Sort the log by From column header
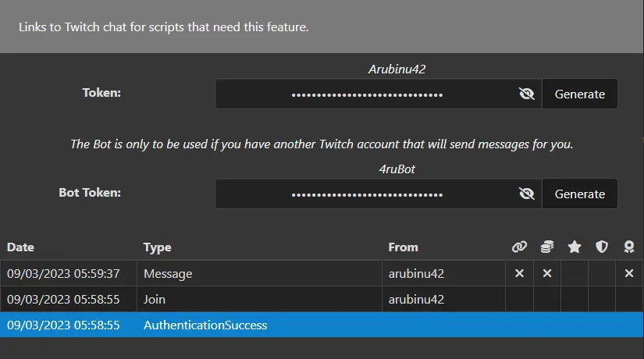Screen dimensions: 644x359 click(x=403, y=247)
